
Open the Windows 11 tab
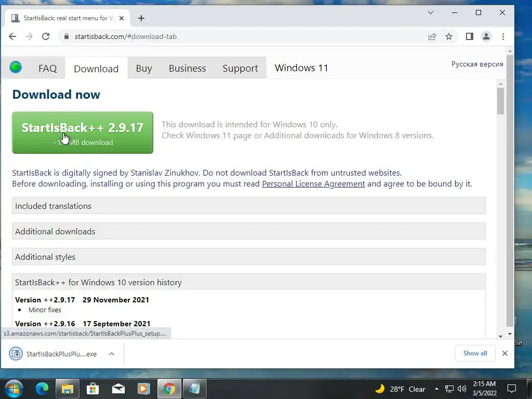point(301,68)
